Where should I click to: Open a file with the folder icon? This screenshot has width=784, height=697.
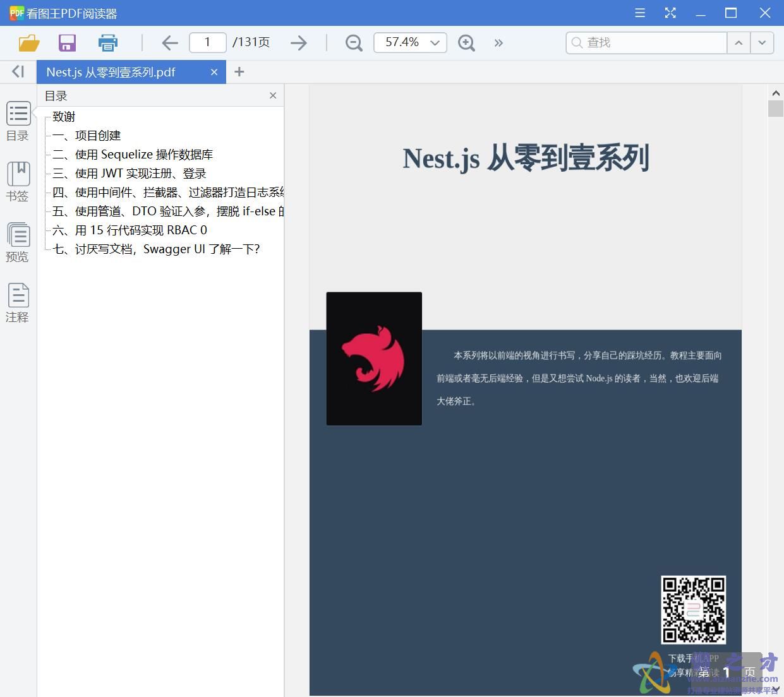coord(29,43)
